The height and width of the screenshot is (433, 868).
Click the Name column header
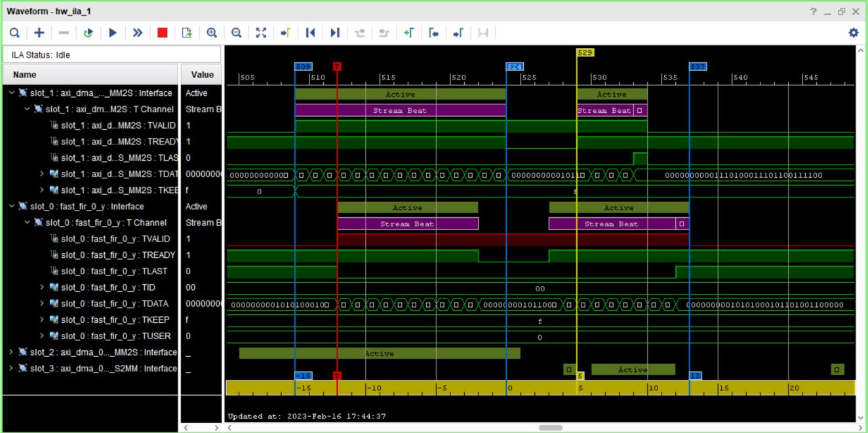(90, 75)
